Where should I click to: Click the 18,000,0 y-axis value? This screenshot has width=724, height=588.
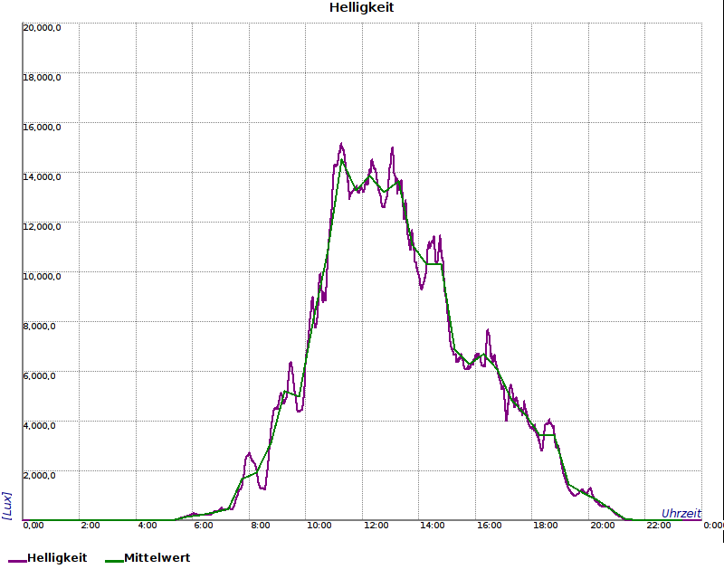42,78
